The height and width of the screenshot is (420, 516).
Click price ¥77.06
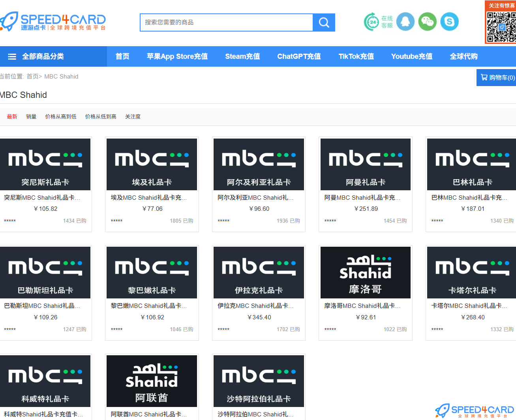click(x=152, y=209)
